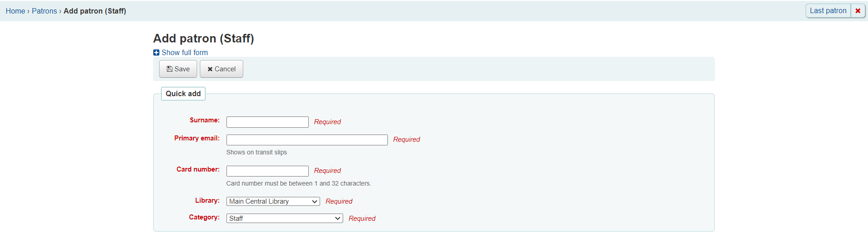868x242 pixels.
Task: Open the Library dropdown
Action: point(273,201)
